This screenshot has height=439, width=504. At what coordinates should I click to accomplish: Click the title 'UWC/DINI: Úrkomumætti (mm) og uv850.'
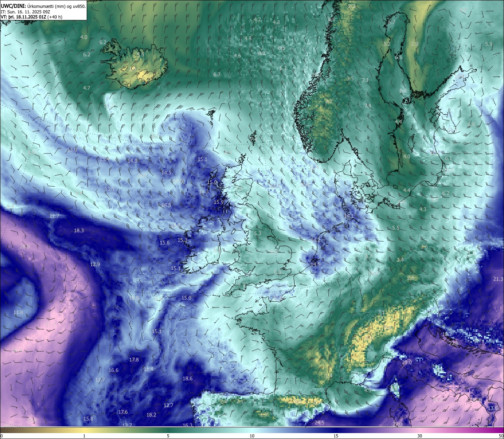43,6
